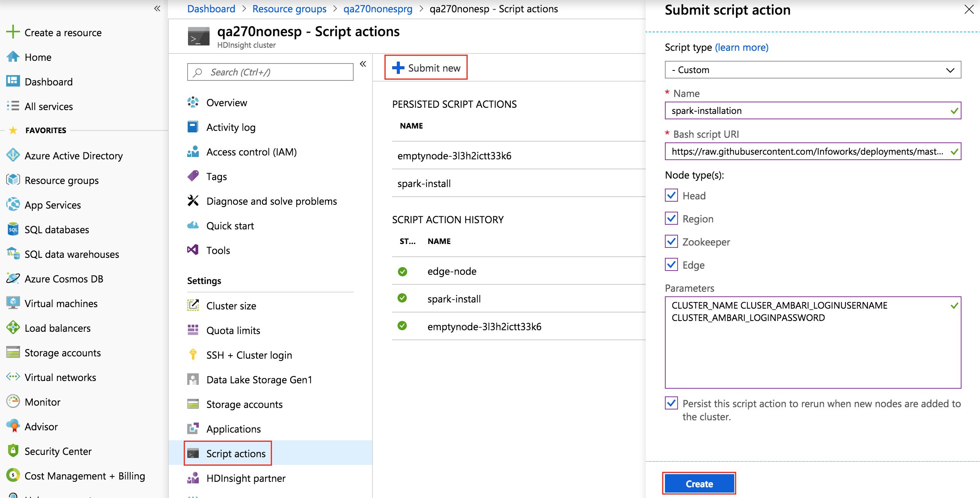Collapse the cluster menu with double chevron

363,64
